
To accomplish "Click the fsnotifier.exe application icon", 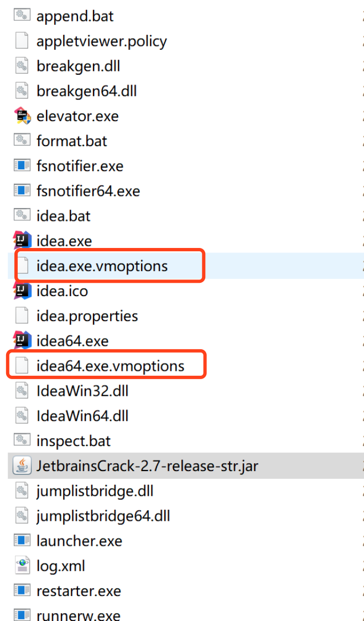I will [22, 166].
